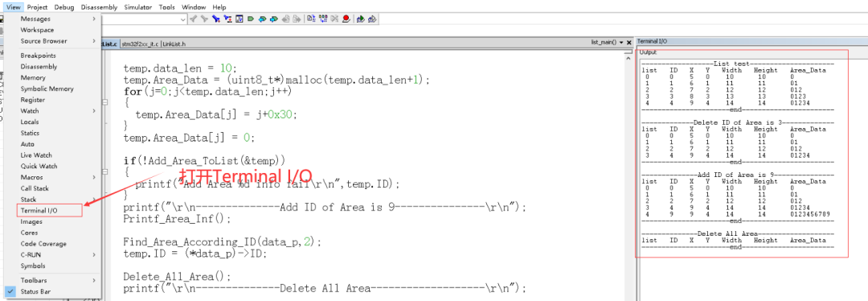Expand the Messages submenu
The height and width of the screenshot is (301, 868).
52,19
